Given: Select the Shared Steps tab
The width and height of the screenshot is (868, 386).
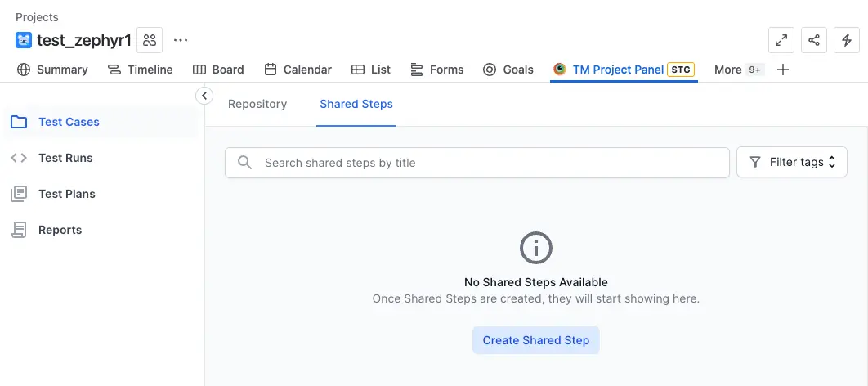Looking at the screenshot, I should [x=356, y=104].
